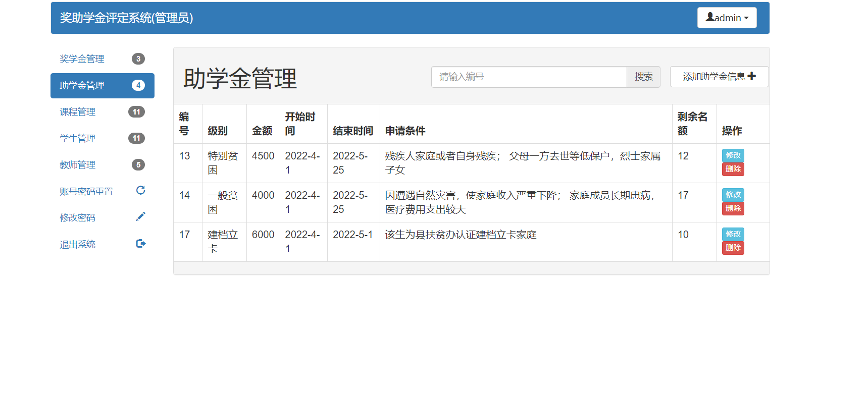Click the badge 5 next to 教师管理
The width and height of the screenshot is (868, 396).
tap(138, 165)
